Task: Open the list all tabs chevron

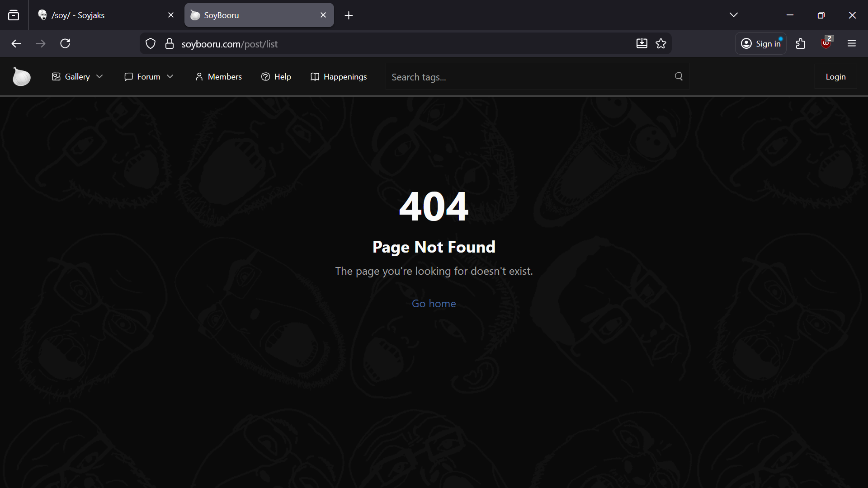Action: [734, 15]
